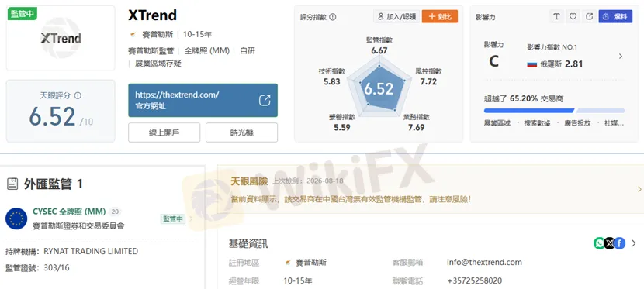Click the 65.20% influence progress bar
644x289 pixels.
click(x=555, y=111)
